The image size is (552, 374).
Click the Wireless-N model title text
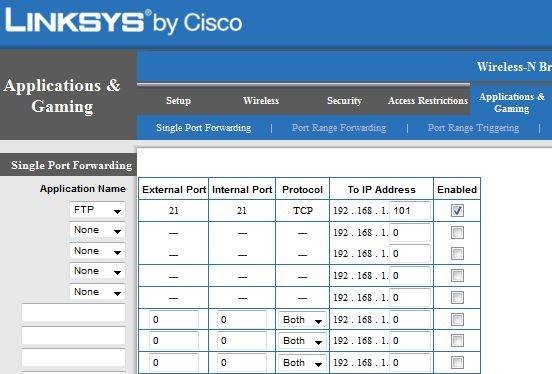click(x=514, y=66)
